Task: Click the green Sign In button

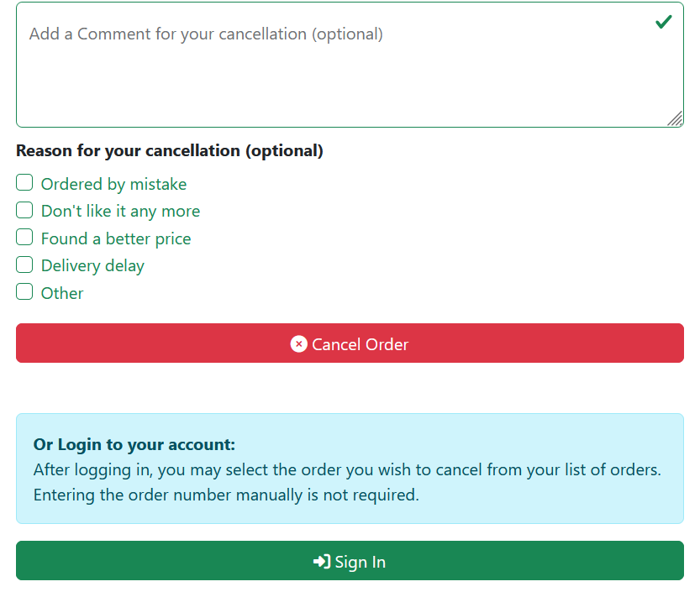Action: [350, 561]
